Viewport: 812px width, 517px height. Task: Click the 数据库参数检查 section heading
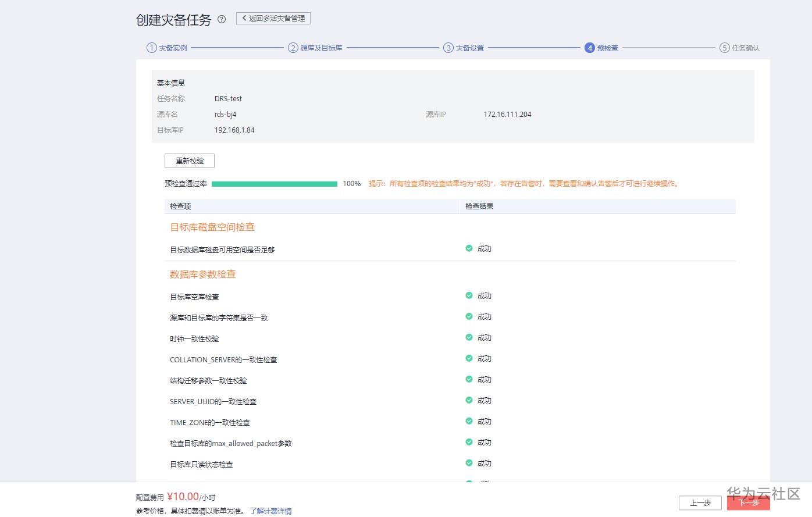coord(203,274)
